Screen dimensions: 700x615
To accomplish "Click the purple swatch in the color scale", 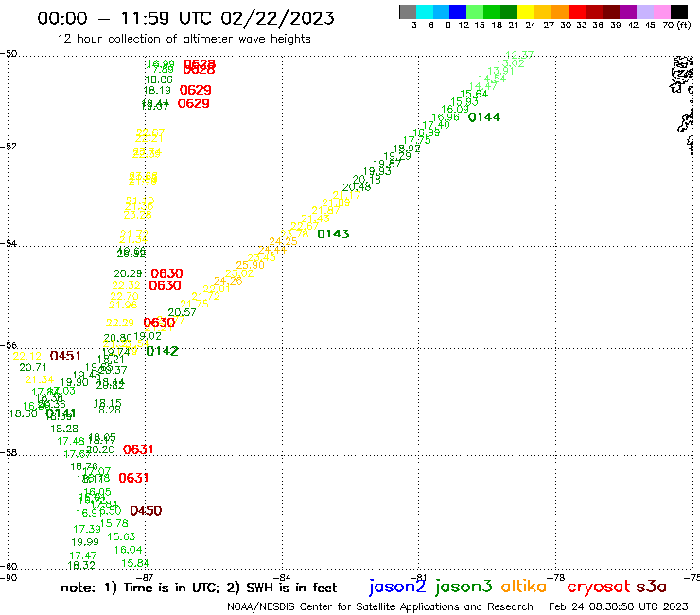I will coord(627,11).
